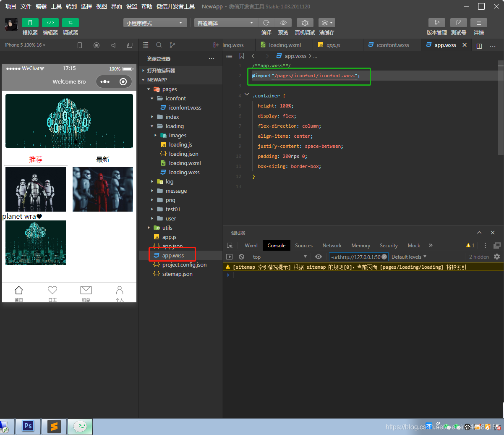Open the 普通编译 compile mode dropdown
The image size is (504, 435).
point(226,23)
